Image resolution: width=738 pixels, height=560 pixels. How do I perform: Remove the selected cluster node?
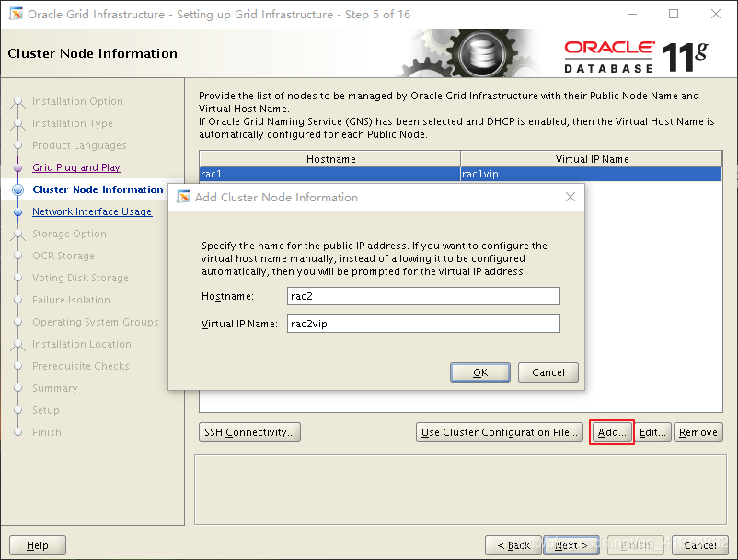click(x=698, y=432)
